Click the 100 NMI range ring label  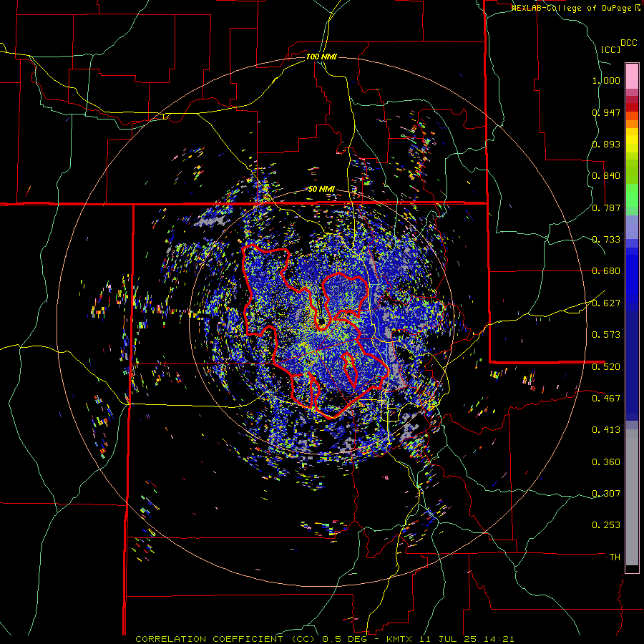321,57
